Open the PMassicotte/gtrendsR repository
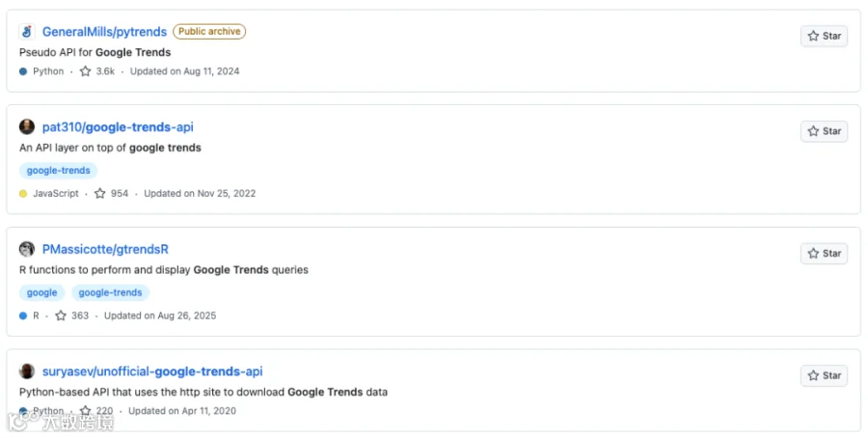The height and width of the screenshot is (438, 868). [x=105, y=249]
